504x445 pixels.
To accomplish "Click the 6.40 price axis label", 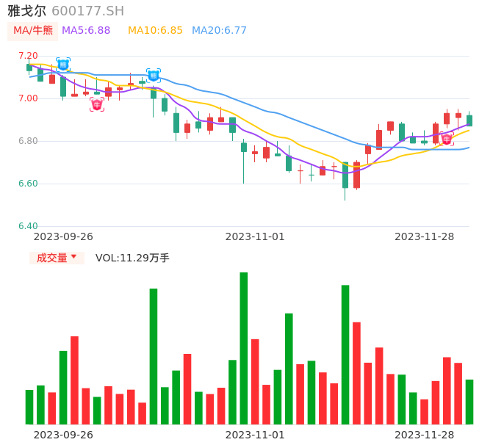I will click(x=28, y=226).
